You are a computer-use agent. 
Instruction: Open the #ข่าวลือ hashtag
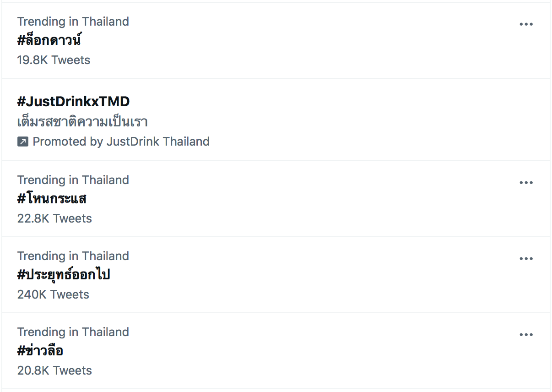(x=40, y=351)
